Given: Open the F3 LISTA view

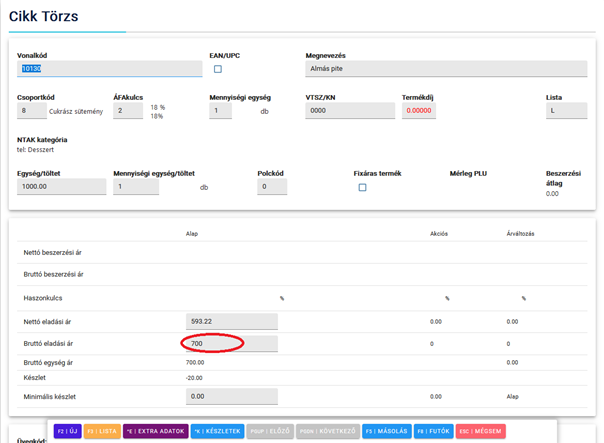Looking at the screenshot, I should tap(101, 431).
